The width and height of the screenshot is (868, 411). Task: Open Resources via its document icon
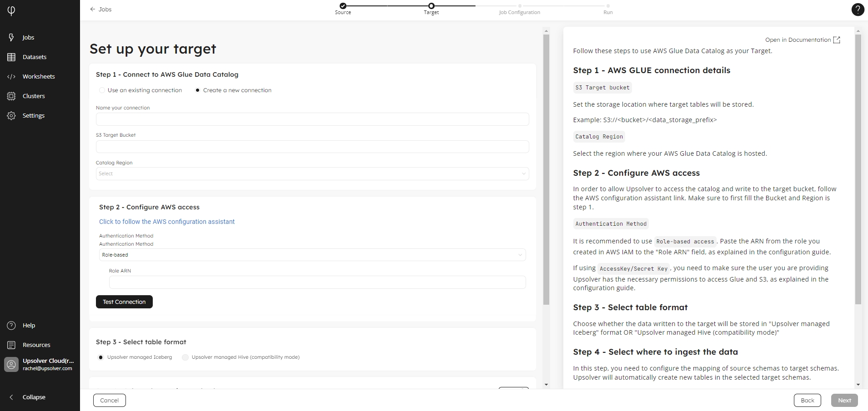[11, 345]
